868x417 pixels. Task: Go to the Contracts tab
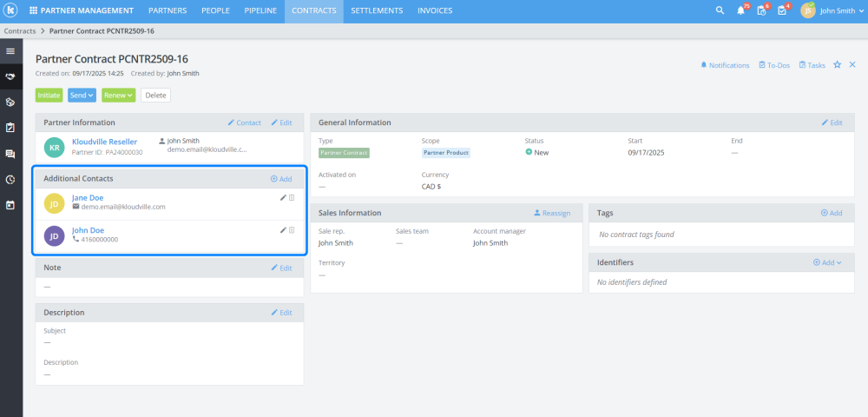314,10
